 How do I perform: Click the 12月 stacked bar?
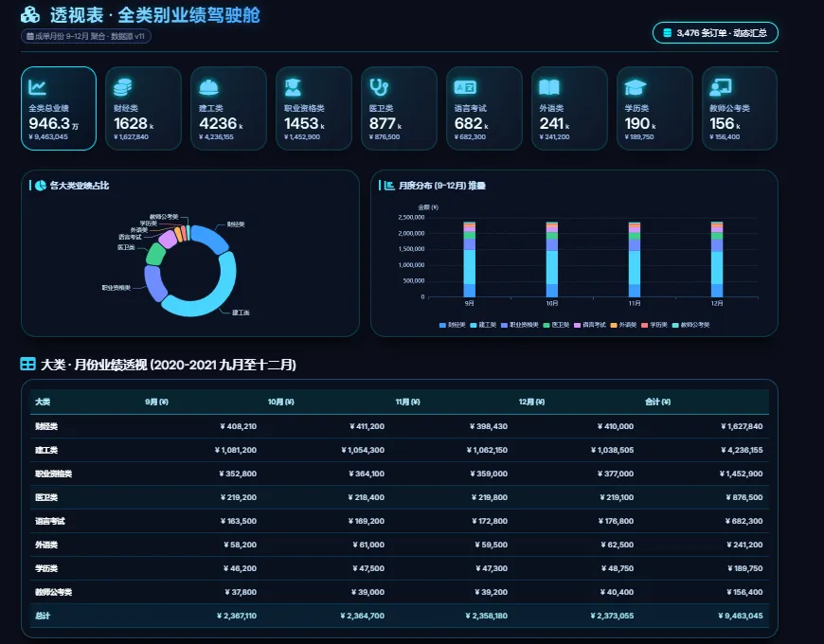coord(717,259)
